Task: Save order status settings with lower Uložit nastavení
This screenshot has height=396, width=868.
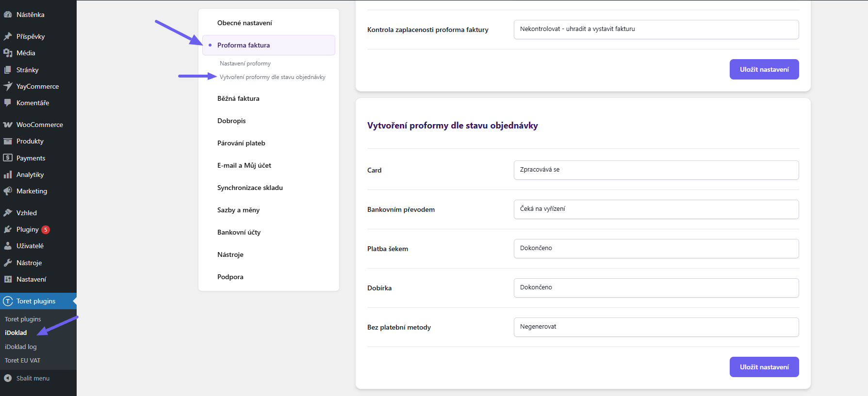Action: (x=764, y=367)
